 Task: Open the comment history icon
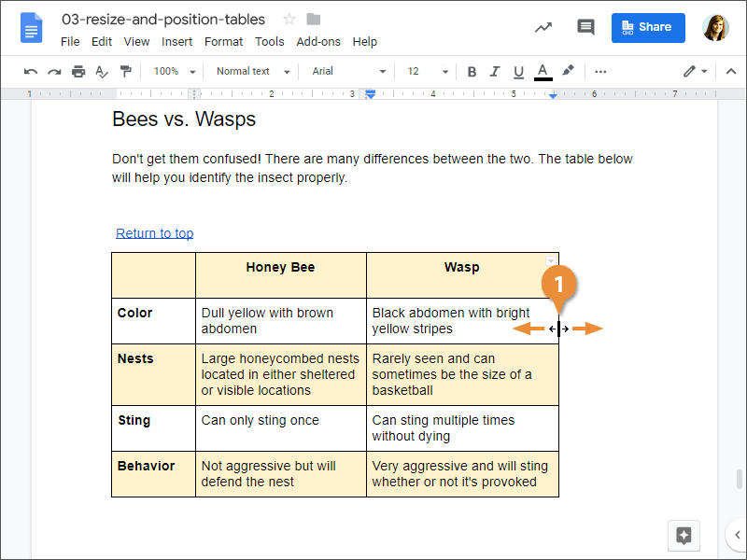click(x=585, y=27)
